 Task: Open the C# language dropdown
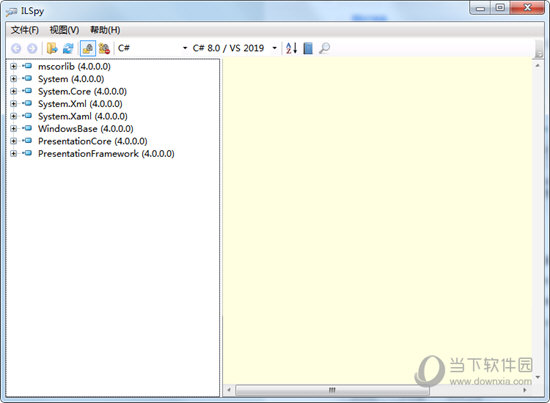coord(153,48)
